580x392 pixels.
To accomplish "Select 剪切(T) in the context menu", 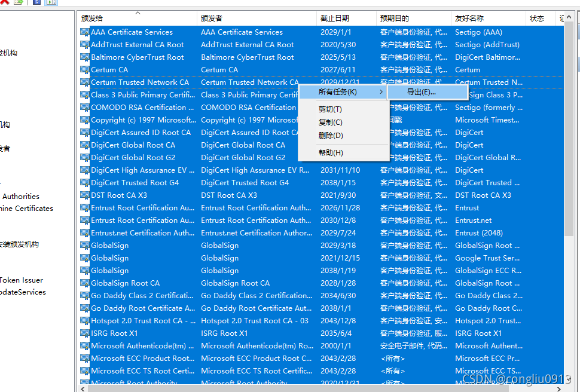I will (330, 109).
